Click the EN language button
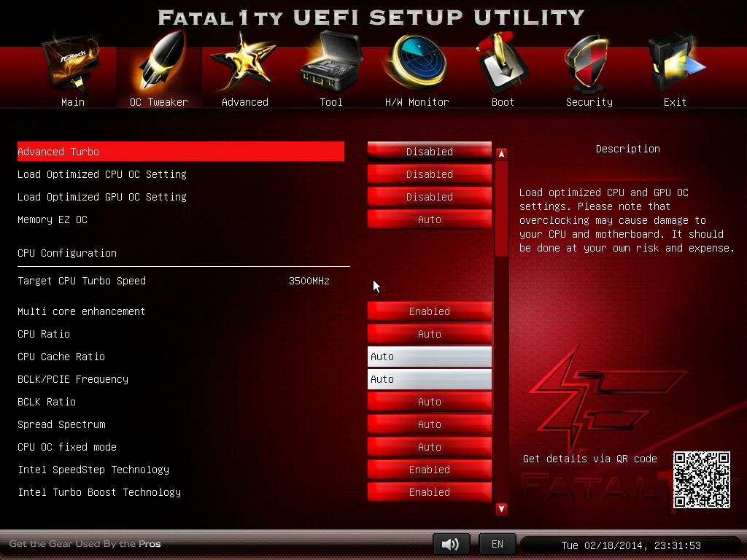747x560 pixels. click(497, 544)
